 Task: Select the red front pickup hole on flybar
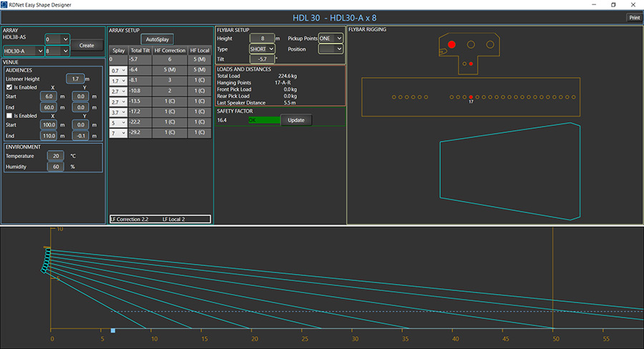(x=452, y=44)
